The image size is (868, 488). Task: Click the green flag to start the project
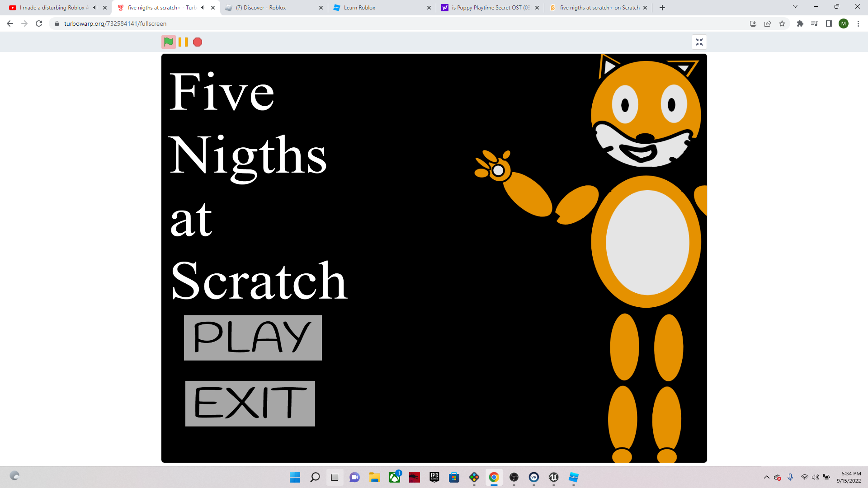pyautogui.click(x=169, y=42)
